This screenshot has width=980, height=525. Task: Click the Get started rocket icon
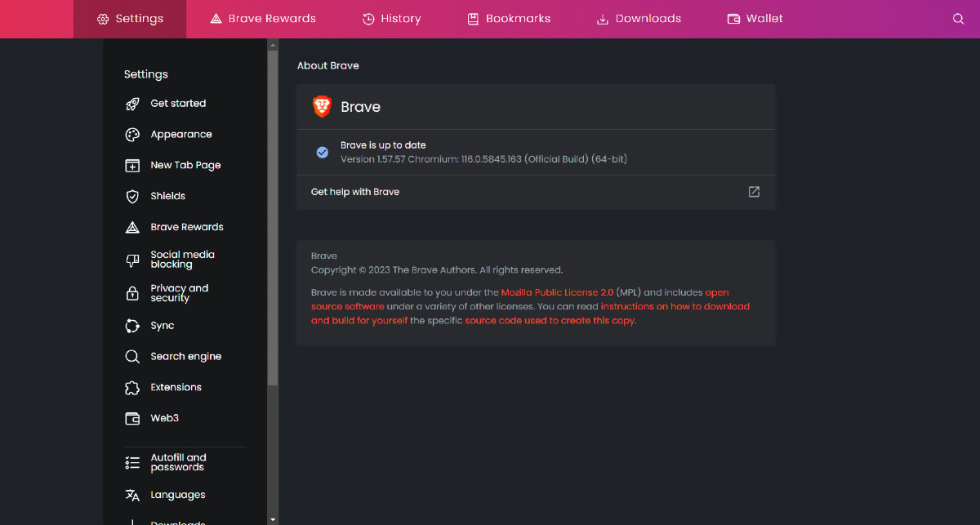pos(132,104)
